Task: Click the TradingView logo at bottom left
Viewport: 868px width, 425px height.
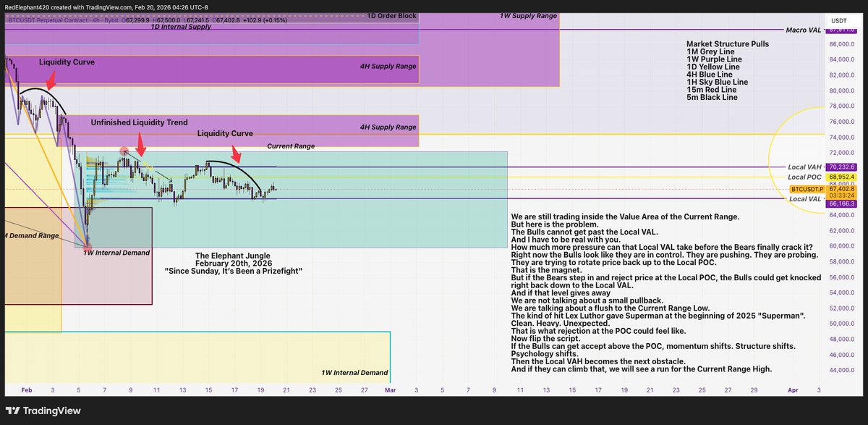Action: 43,411
